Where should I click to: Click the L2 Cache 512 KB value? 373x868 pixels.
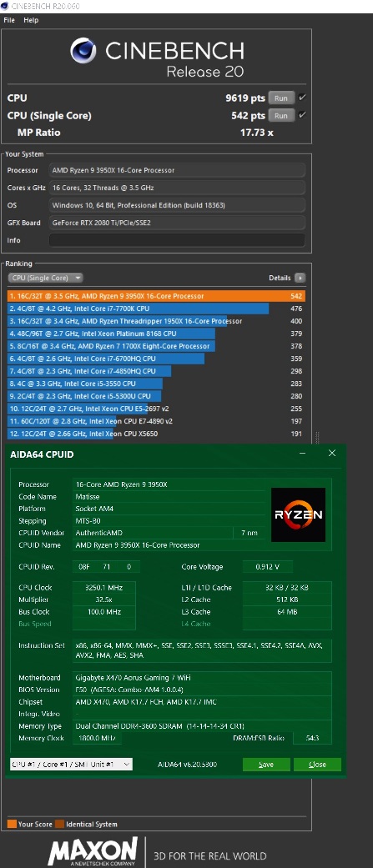click(287, 600)
